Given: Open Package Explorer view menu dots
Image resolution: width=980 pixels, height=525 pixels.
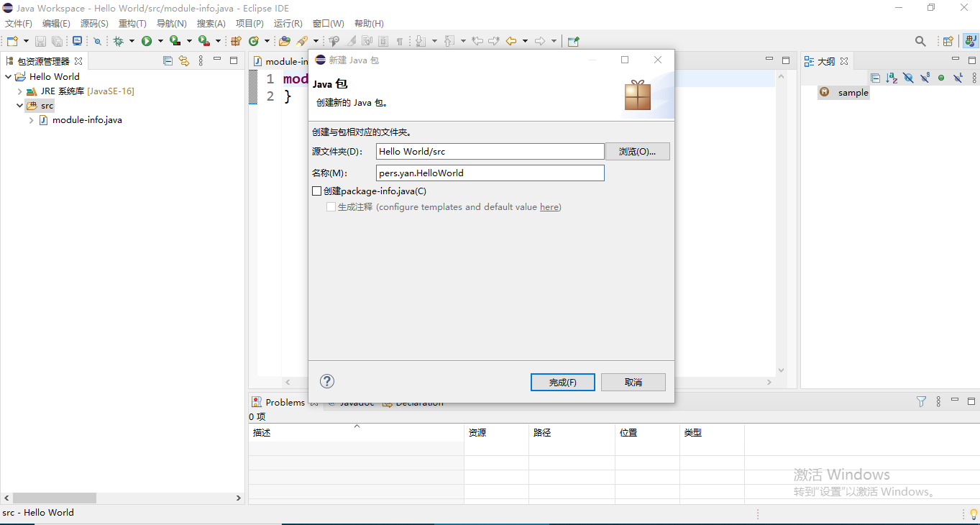Looking at the screenshot, I should 201,61.
